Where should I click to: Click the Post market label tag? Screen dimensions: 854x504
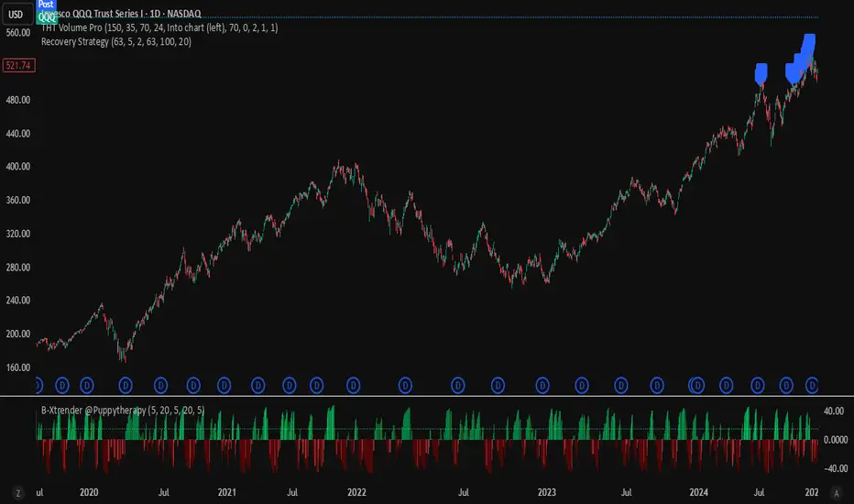46,5
